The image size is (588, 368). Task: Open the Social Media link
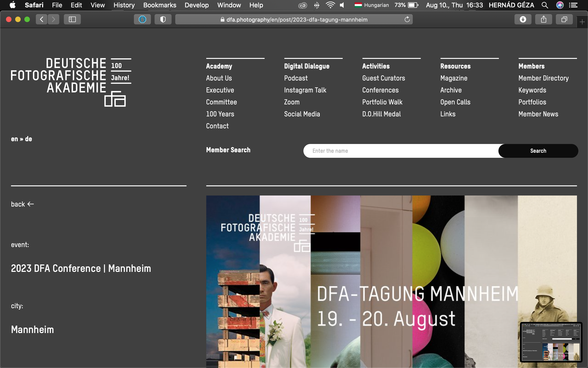(x=302, y=114)
